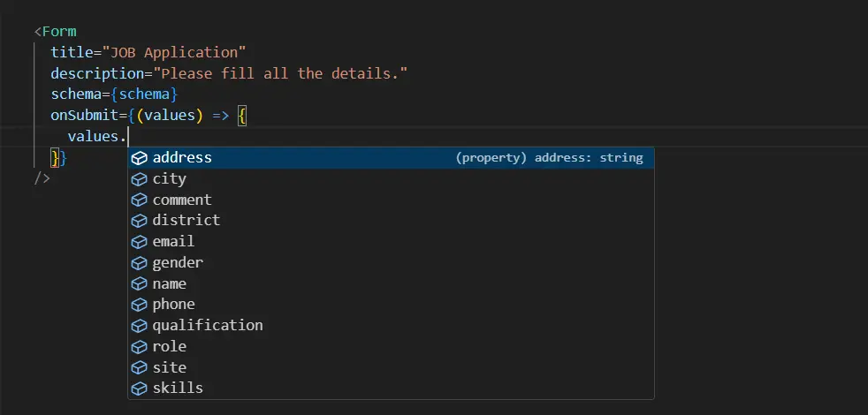Click the property icon beside address
Viewport: 868px width, 415px height.
click(139, 158)
